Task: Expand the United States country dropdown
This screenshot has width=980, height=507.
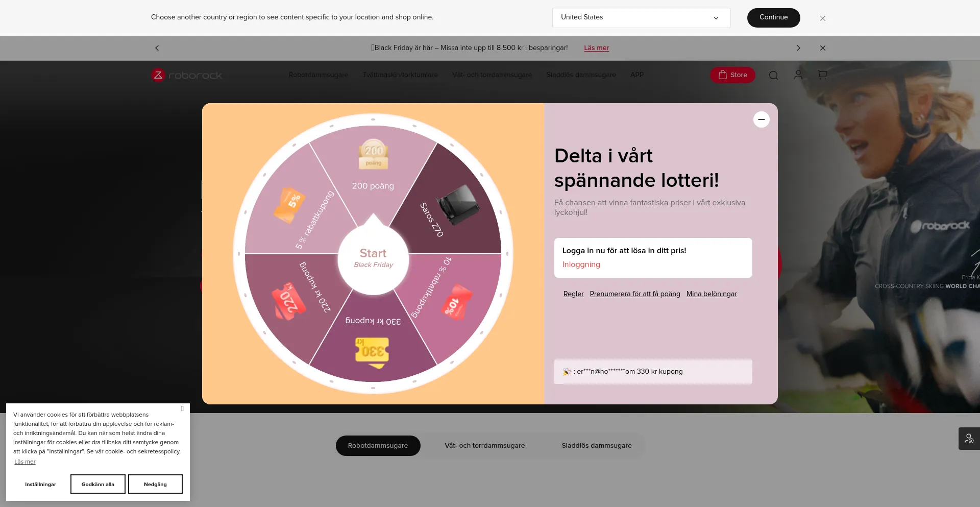Action: 641,17
